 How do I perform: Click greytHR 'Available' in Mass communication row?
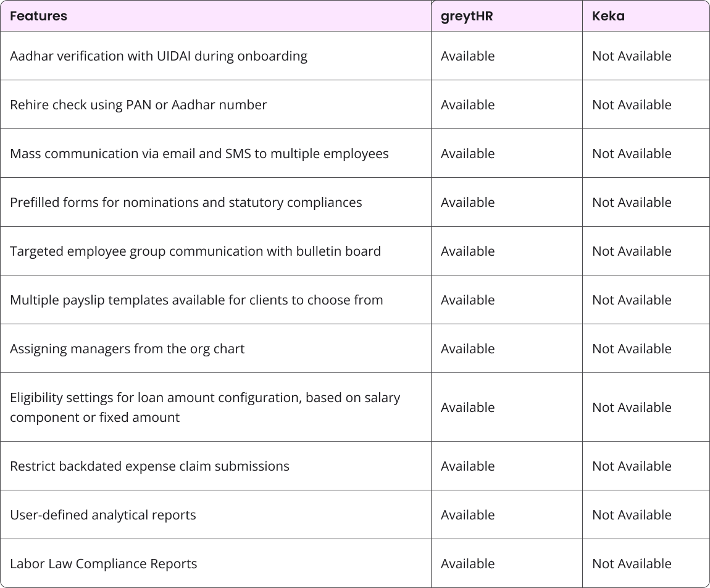coord(468,154)
